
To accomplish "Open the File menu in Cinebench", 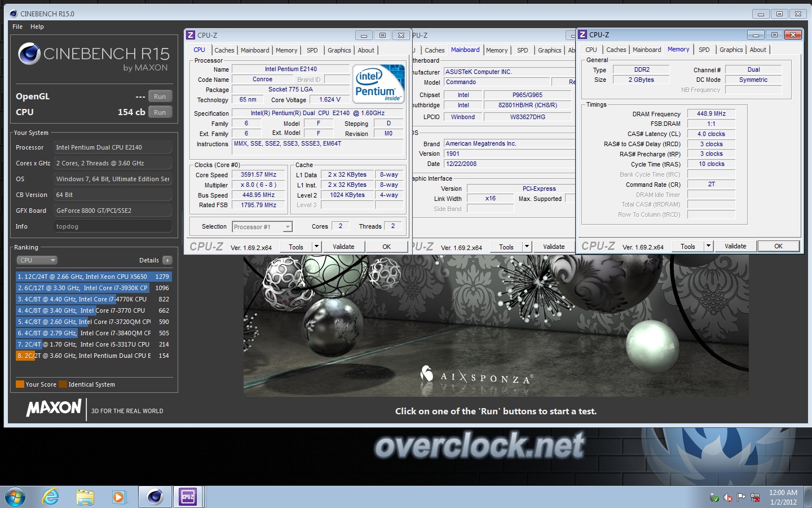I will point(17,27).
